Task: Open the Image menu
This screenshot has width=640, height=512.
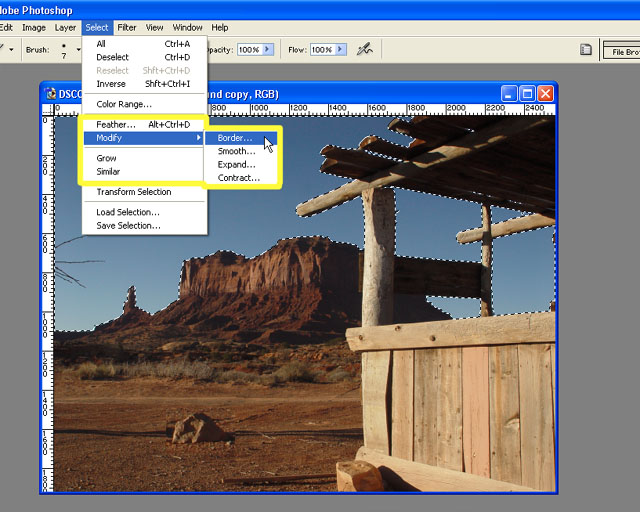Action: point(33,27)
